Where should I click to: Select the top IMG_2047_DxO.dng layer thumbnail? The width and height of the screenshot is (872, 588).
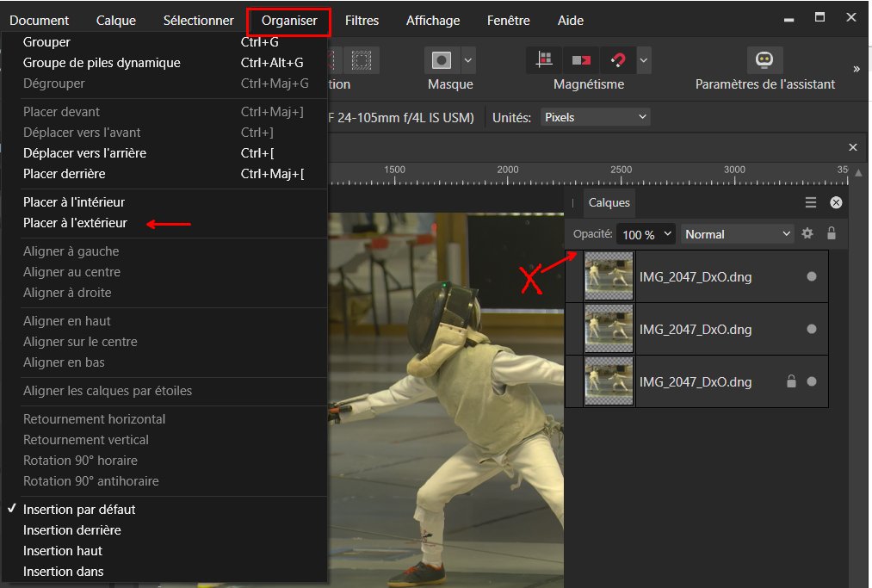[x=609, y=276]
